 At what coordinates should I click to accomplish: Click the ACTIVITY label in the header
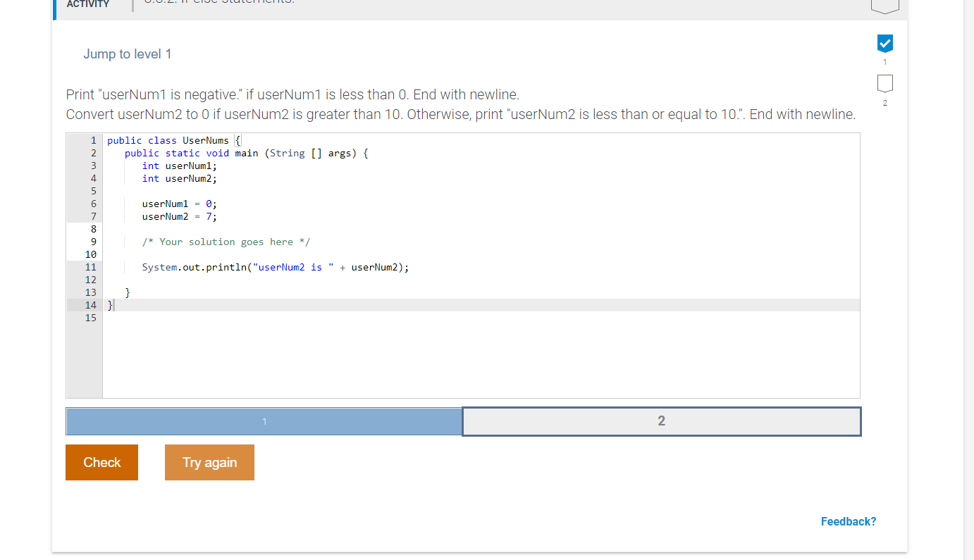click(87, 4)
